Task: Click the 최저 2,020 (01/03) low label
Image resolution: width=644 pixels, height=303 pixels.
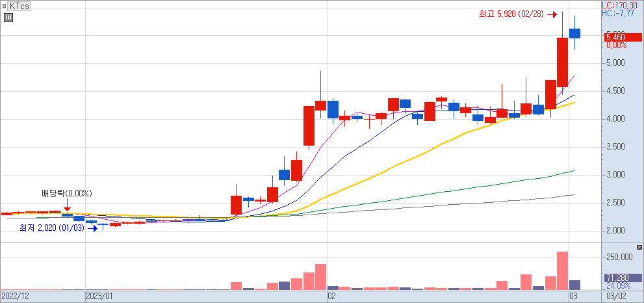Action: point(52,228)
